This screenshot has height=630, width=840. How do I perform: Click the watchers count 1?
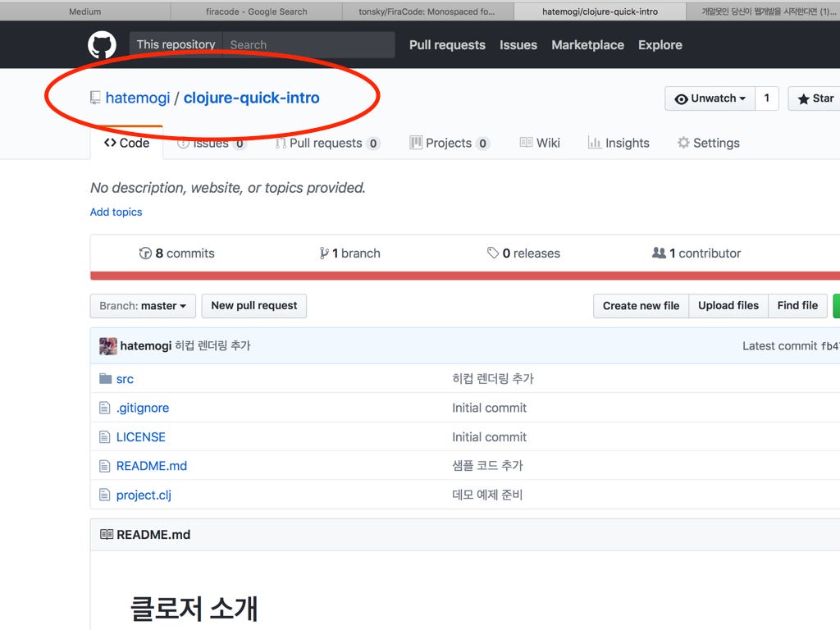click(767, 98)
